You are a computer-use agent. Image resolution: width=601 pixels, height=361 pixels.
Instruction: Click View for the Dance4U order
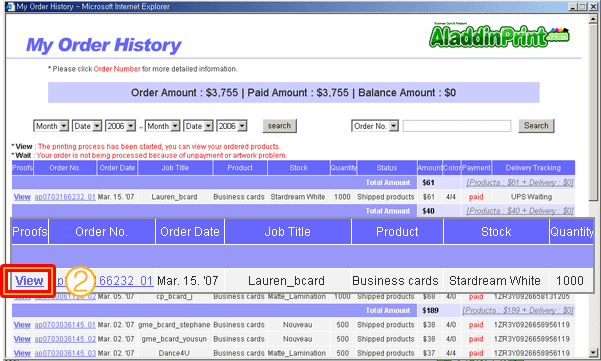22,353
